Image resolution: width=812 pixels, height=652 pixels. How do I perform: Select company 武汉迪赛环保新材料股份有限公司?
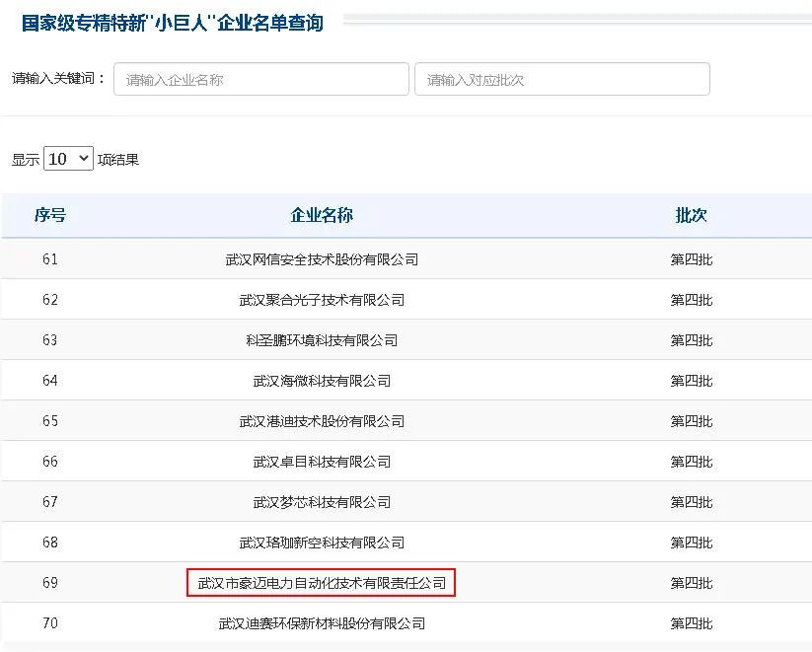[x=322, y=623]
